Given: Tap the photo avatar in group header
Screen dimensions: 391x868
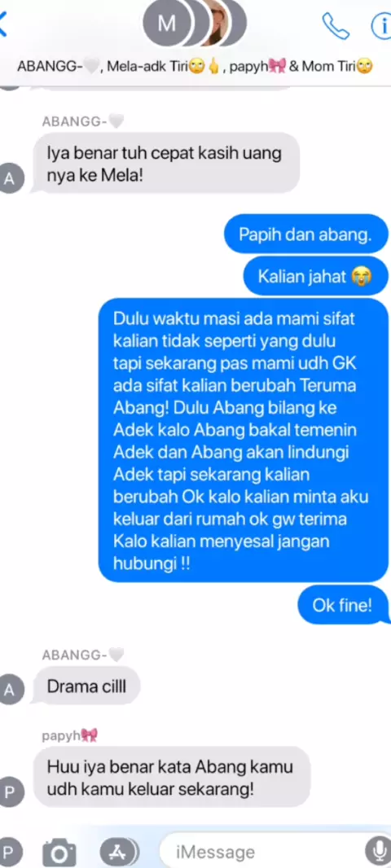Looking at the screenshot, I should pos(209,24).
